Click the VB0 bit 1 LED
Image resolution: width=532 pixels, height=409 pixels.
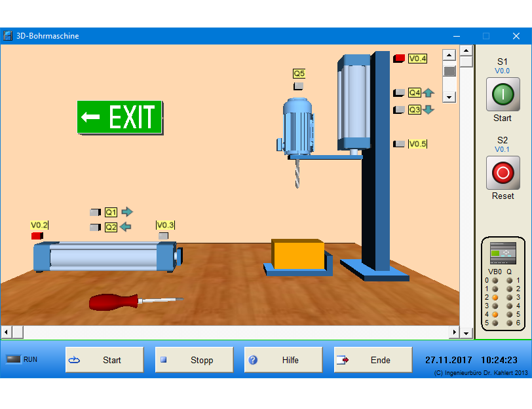(495, 289)
